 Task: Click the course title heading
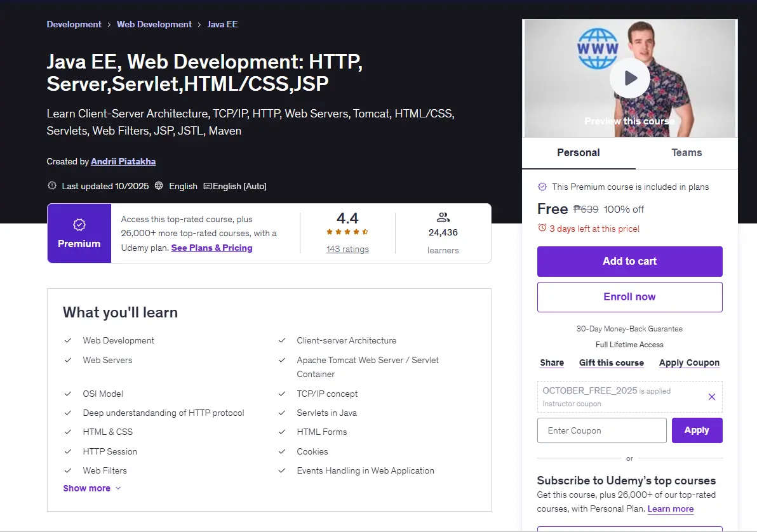(204, 72)
